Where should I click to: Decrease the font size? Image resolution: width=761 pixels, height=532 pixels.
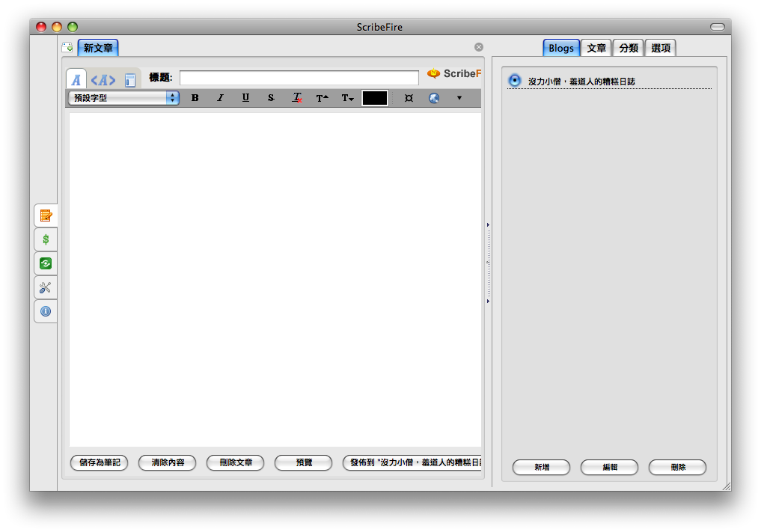pos(347,97)
